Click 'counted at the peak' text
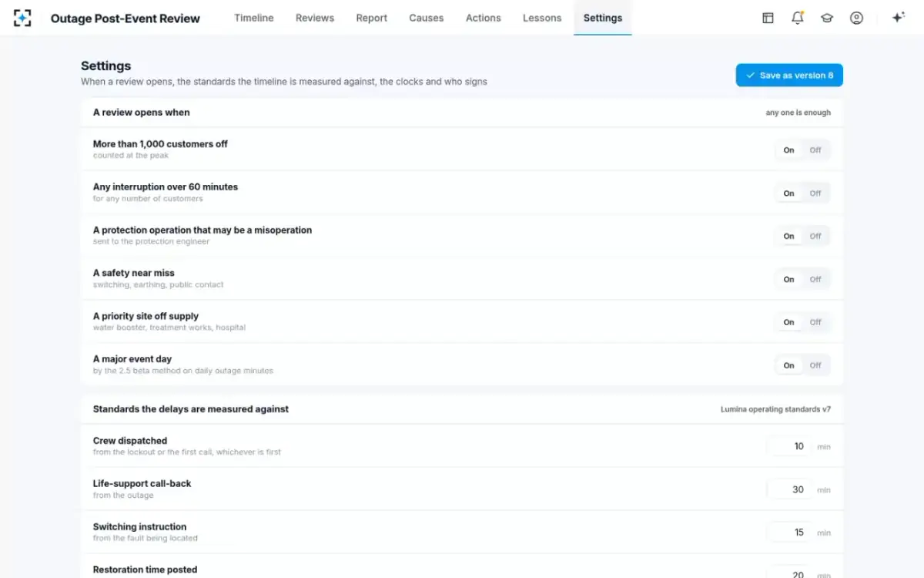Viewport: 924px width, 578px height. pos(131,156)
